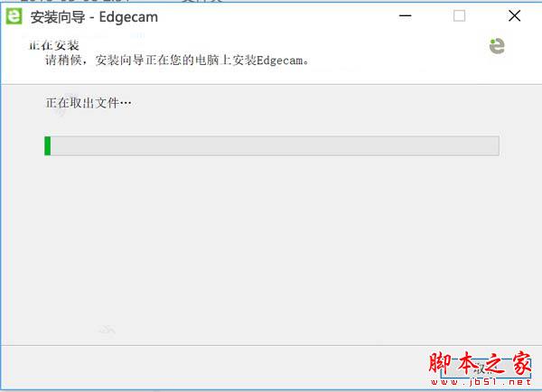542x392 pixels.
Task: Cancel the installation with the bottom-right button
Action: pyautogui.click(x=485, y=369)
